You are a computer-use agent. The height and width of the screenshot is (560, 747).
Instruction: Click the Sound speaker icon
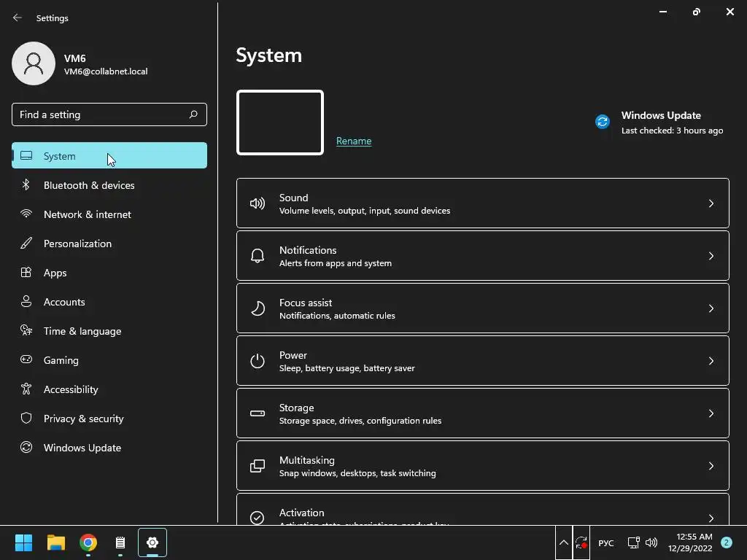point(258,204)
